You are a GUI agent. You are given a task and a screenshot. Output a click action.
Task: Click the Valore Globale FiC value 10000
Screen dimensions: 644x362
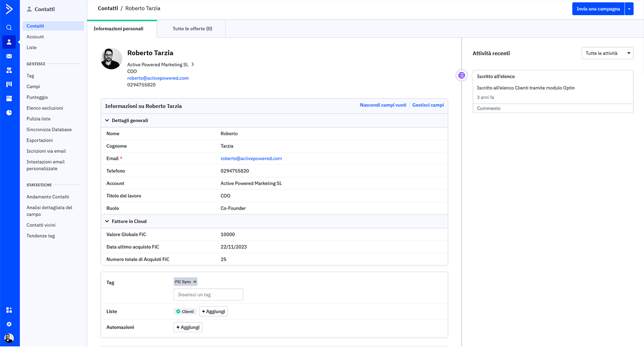pyautogui.click(x=227, y=234)
